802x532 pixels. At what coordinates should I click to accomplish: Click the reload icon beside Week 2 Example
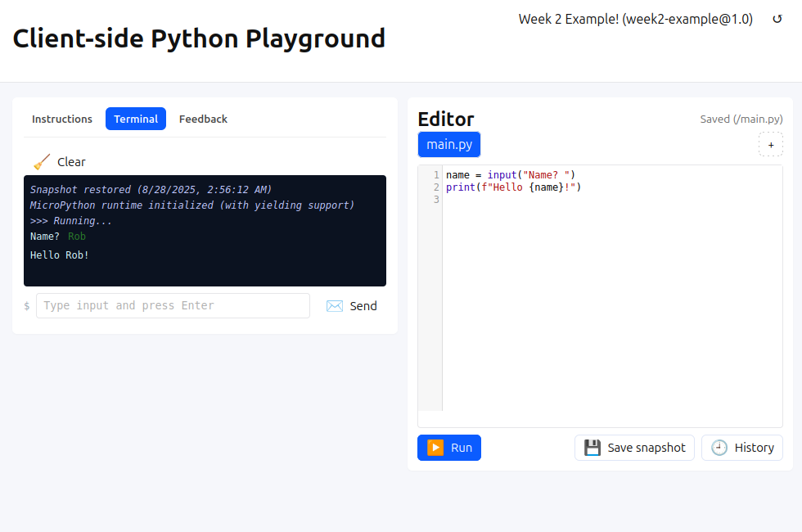coord(777,19)
